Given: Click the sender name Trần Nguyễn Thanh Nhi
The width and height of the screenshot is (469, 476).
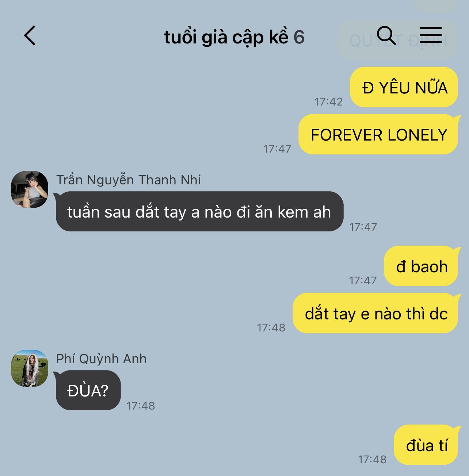Looking at the screenshot, I should tap(129, 180).
